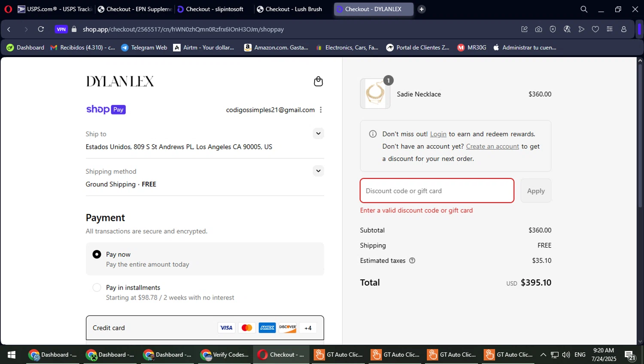Open the notifications center icon

pos(630,355)
